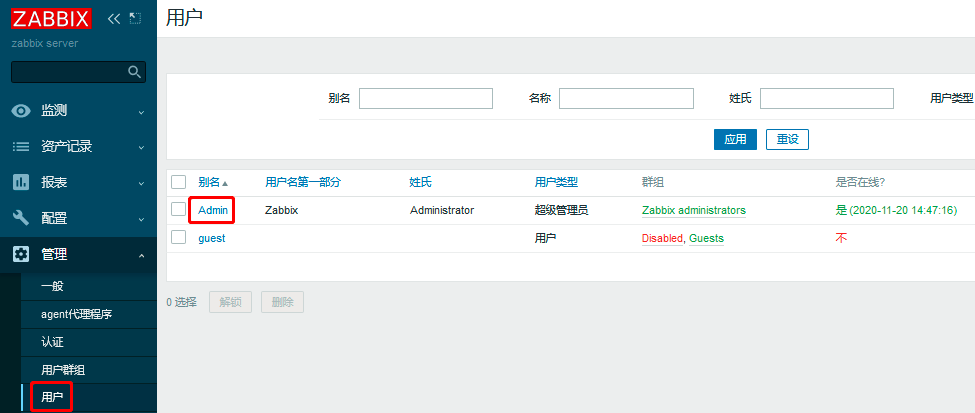
Task: Click the sidebar search magnifier icon
Action: click(x=134, y=72)
